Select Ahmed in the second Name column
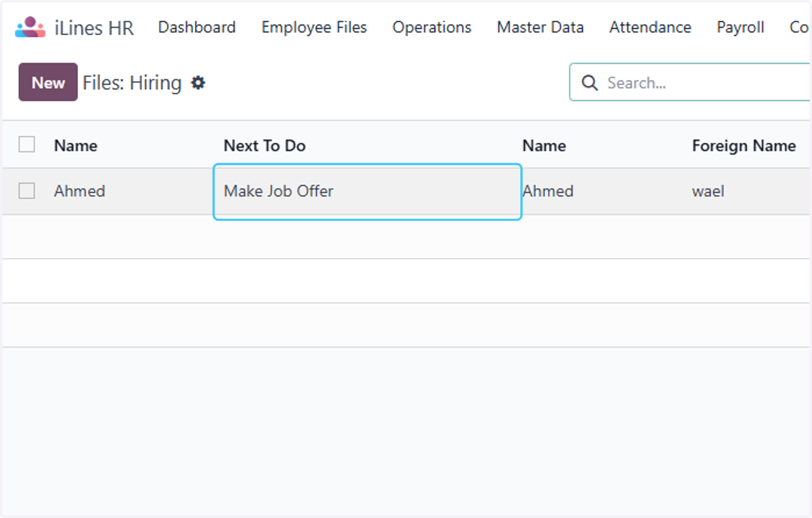This screenshot has width=812, height=518. coord(548,191)
